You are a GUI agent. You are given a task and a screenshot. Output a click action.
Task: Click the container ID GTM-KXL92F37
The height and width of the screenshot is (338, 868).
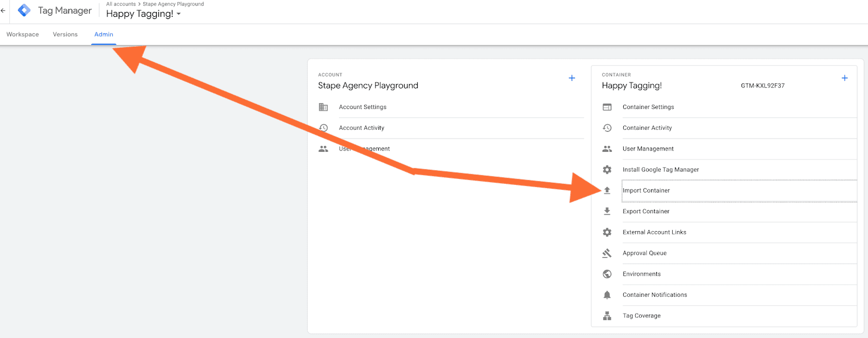coord(763,86)
